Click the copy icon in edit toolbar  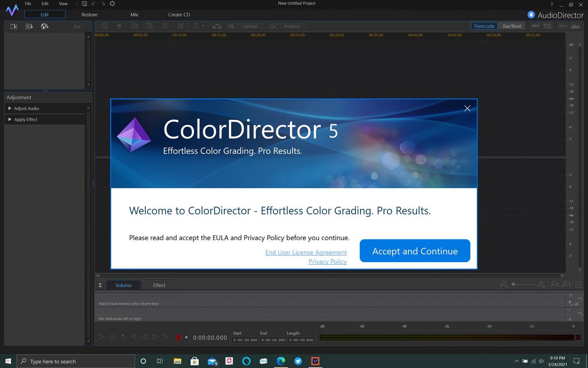tap(135, 26)
